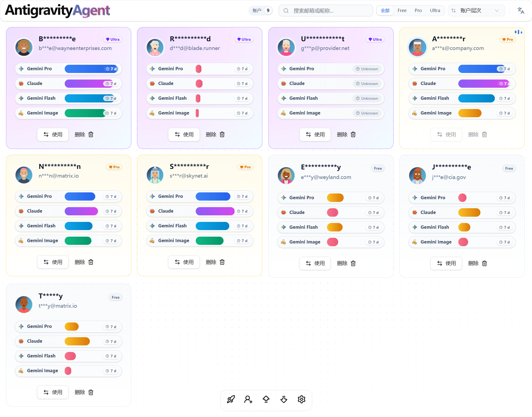This screenshot has height=417, width=532.
Task: Click Pro badge on n***n@matrix.io card
Action: 114,167
